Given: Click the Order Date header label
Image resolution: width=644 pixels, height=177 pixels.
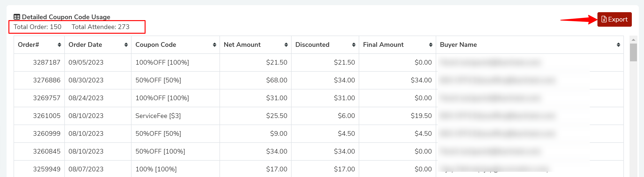Looking at the screenshot, I should click(x=85, y=45).
